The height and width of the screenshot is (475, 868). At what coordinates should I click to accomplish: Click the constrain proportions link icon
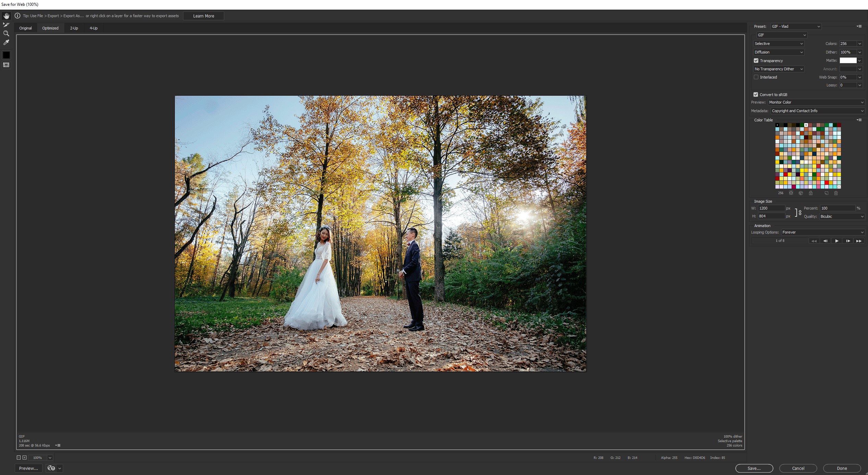[800, 213]
